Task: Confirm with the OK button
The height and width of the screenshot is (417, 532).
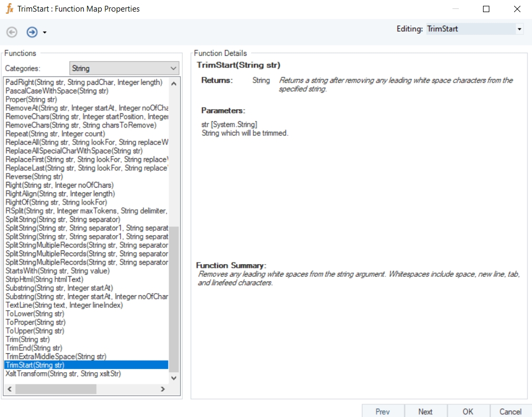Action: pyautogui.click(x=468, y=411)
